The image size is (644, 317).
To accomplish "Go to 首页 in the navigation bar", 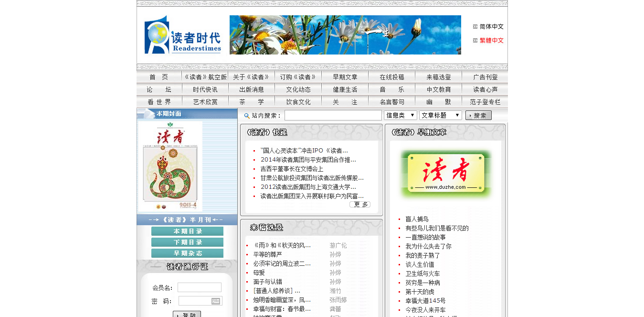I will point(159,77).
